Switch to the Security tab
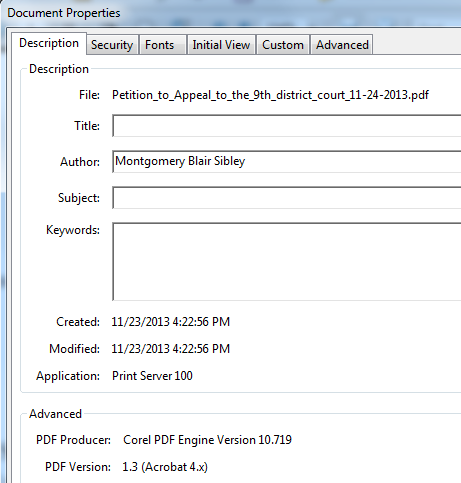The height and width of the screenshot is (483, 461). click(x=112, y=45)
